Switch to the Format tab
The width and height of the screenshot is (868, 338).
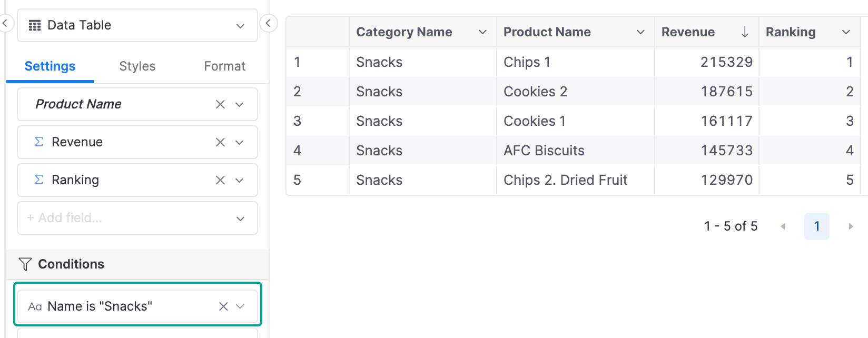tap(225, 66)
